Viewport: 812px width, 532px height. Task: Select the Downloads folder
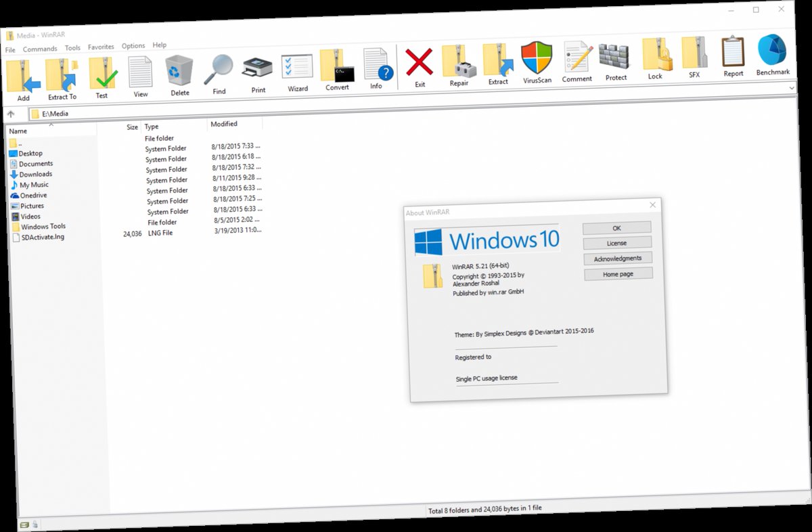coord(31,175)
